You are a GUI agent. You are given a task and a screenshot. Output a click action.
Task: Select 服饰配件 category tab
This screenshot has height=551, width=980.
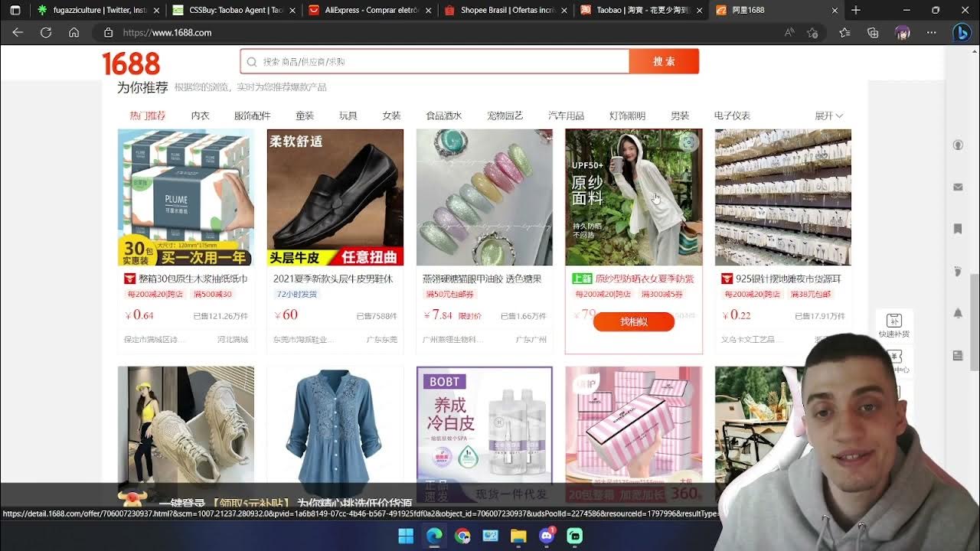point(252,116)
